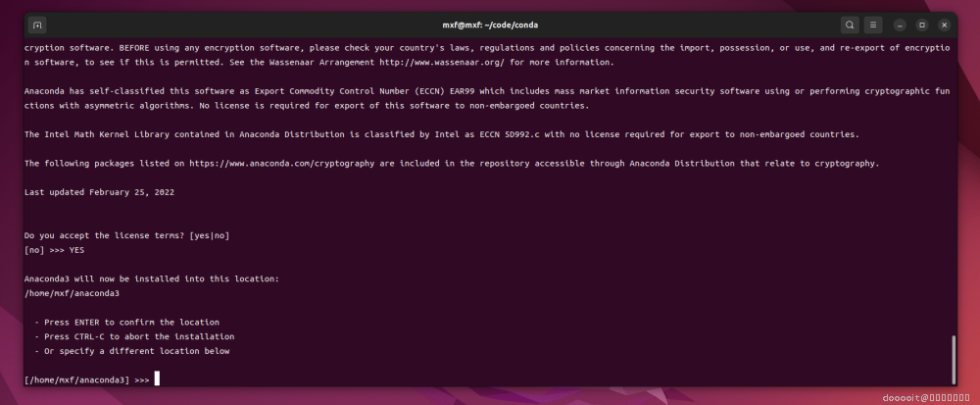
Task: Click 'Anaconda3 will now be installed' line
Action: pos(152,278)
